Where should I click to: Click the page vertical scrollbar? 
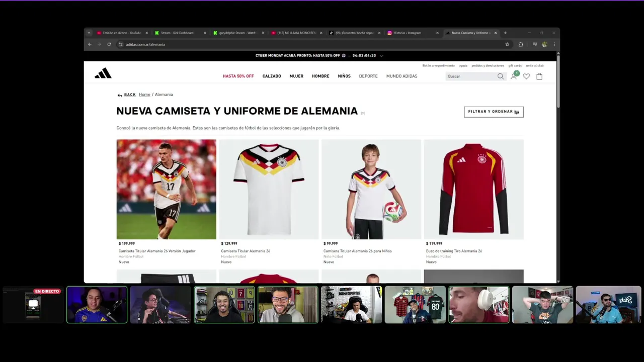point(558,80)
